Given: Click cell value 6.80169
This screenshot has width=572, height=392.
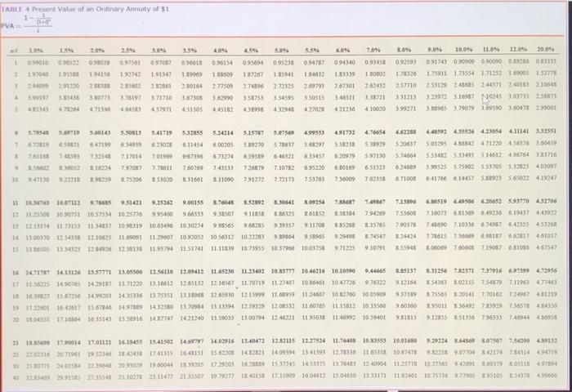Looking at the screenshot, I should pos(345,167).
